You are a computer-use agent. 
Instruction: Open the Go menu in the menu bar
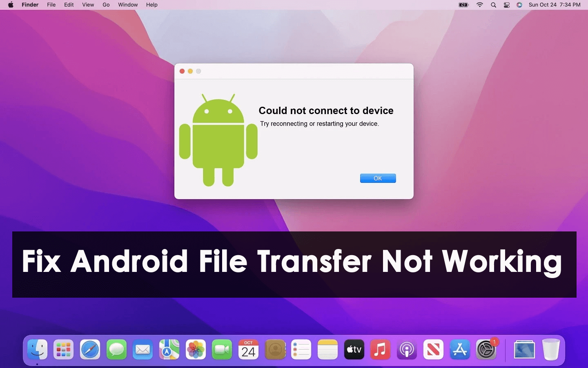coord(106,5)
